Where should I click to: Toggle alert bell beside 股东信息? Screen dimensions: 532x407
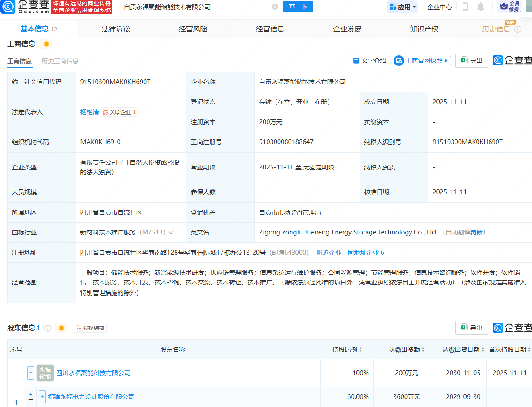coord(62,328)
